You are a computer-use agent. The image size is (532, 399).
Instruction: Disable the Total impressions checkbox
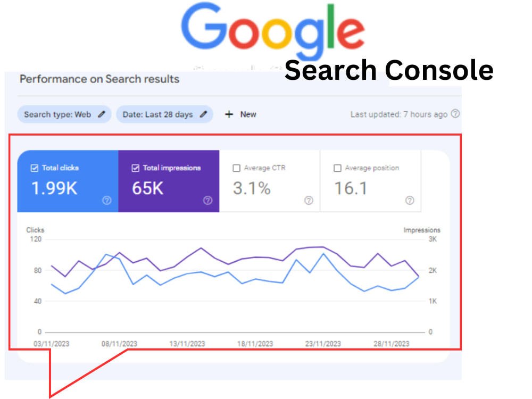(x=135, y=168)
